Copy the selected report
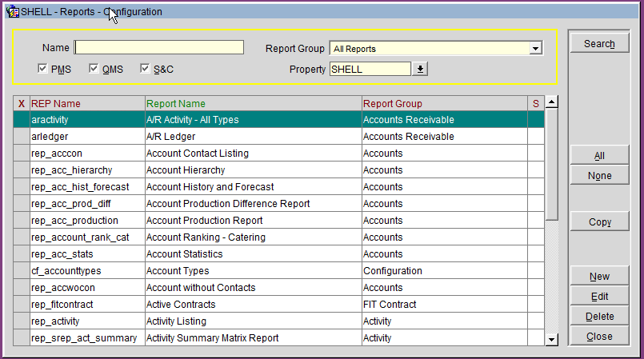Image resolution: width=644 pixels, height=359 pixels. 599,222
